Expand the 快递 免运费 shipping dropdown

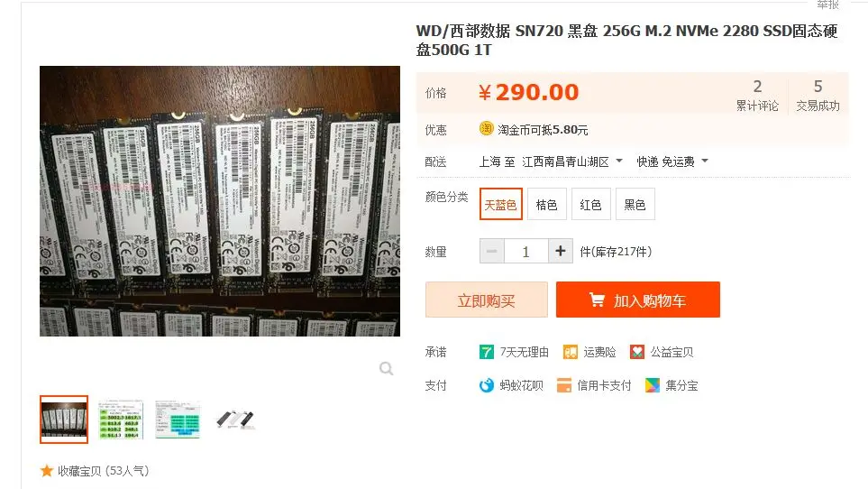coord(672,161)
